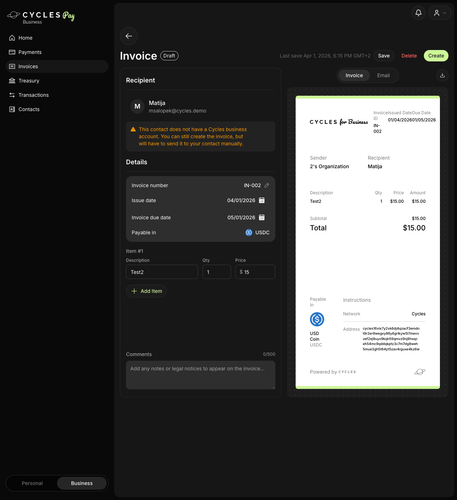
Task: Click the Cycles network value
Action: coord(419,314)
